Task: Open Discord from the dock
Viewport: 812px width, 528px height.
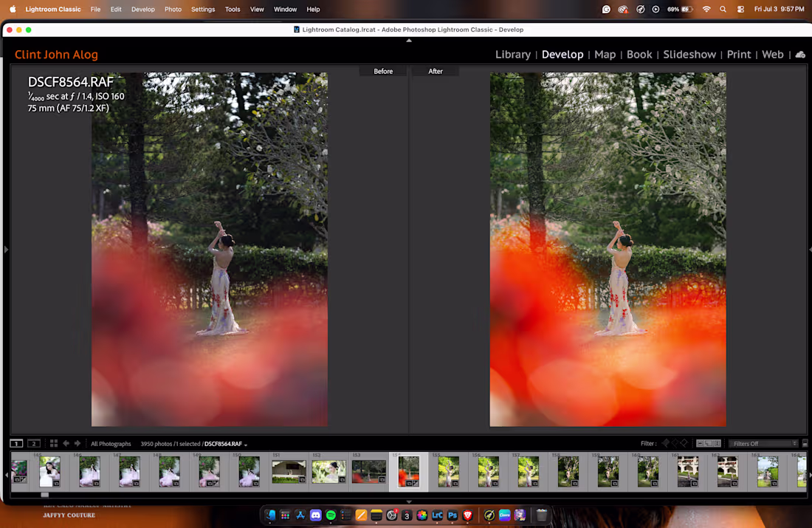Action: pos(315,515)
